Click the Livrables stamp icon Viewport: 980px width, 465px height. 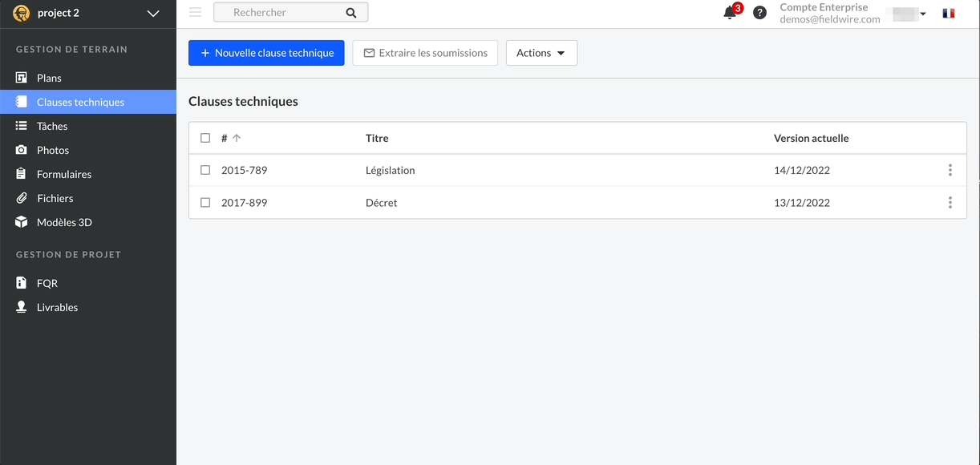click(22, 307)
